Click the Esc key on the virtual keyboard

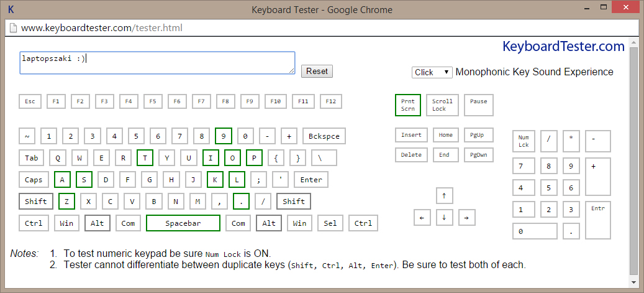(x=30, y=101)
